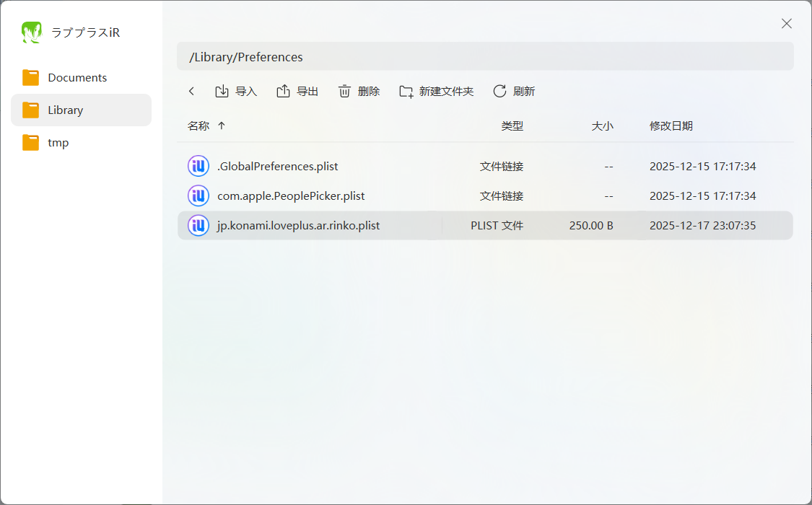The width and height of the screenshot is (812, 505).
Task: Go back with the left chevron arrow
Action: (191, 92)
